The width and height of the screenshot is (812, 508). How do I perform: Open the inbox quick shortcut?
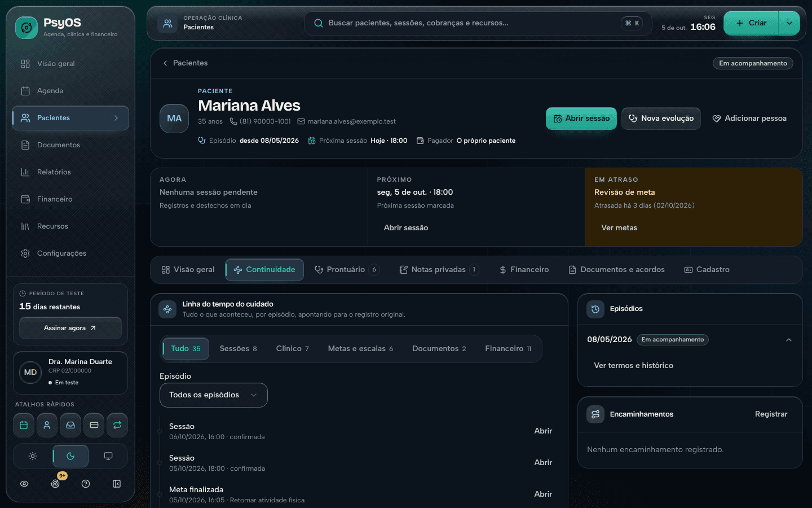click(x=70, y=425)
